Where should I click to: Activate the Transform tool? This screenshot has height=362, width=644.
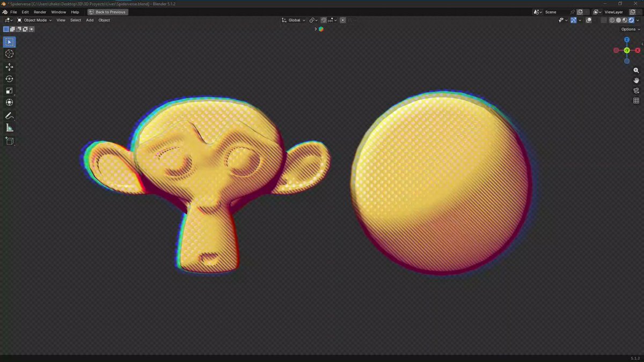coord(9,102)
